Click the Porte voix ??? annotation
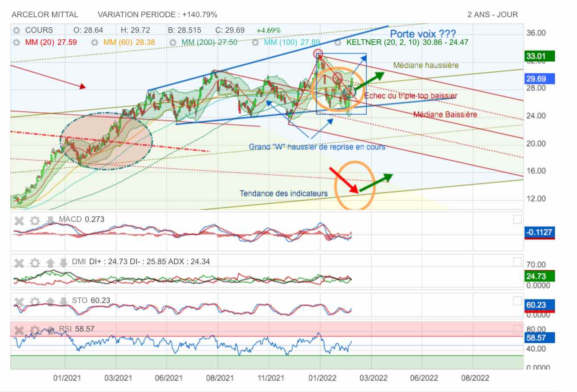The image size is (577, 392). click(423, 34)
